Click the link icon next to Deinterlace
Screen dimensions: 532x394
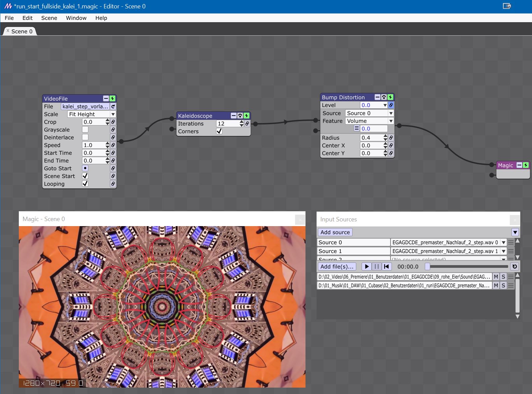tap(113, 137)
